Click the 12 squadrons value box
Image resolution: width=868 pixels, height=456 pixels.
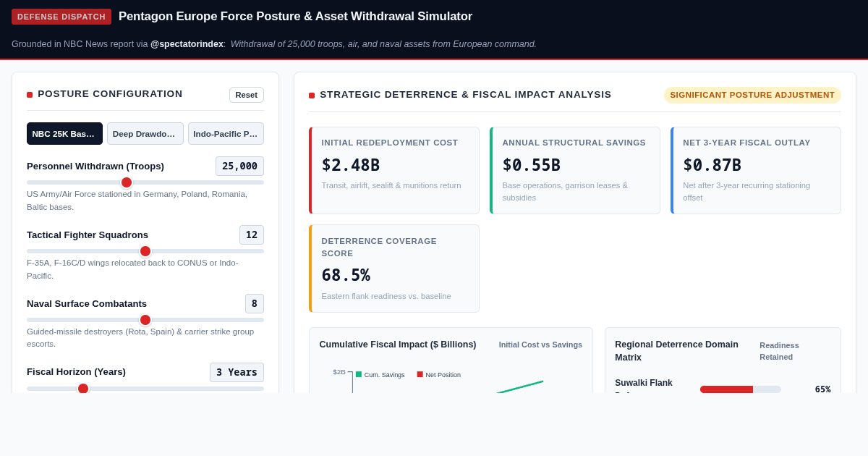tap(252, 235)
